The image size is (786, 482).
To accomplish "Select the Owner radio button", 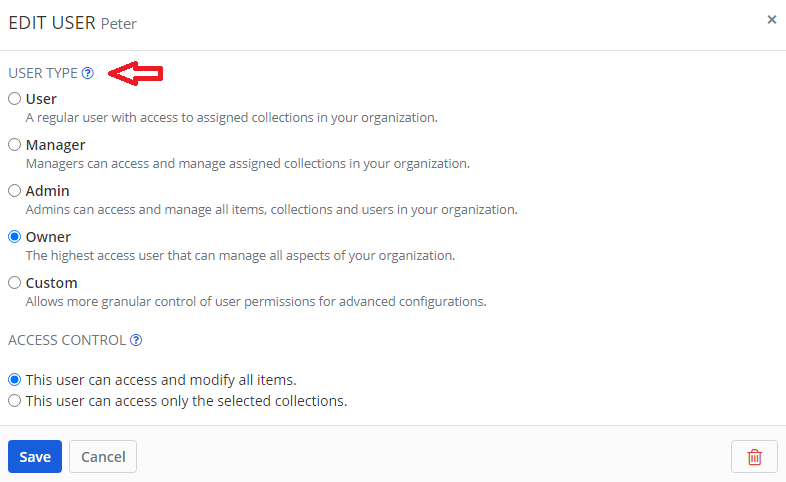I will point(14,237).
